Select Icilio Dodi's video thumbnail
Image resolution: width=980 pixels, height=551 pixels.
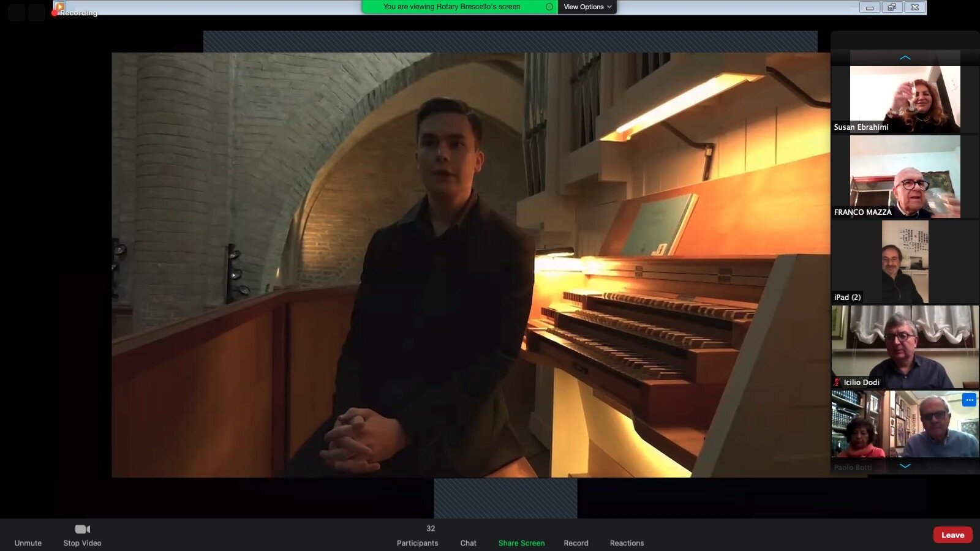point(905,347)
